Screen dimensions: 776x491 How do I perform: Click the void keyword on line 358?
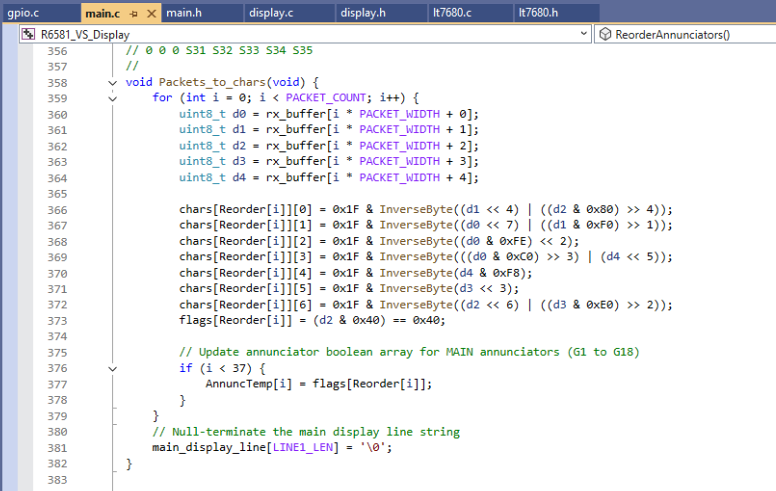139,82
